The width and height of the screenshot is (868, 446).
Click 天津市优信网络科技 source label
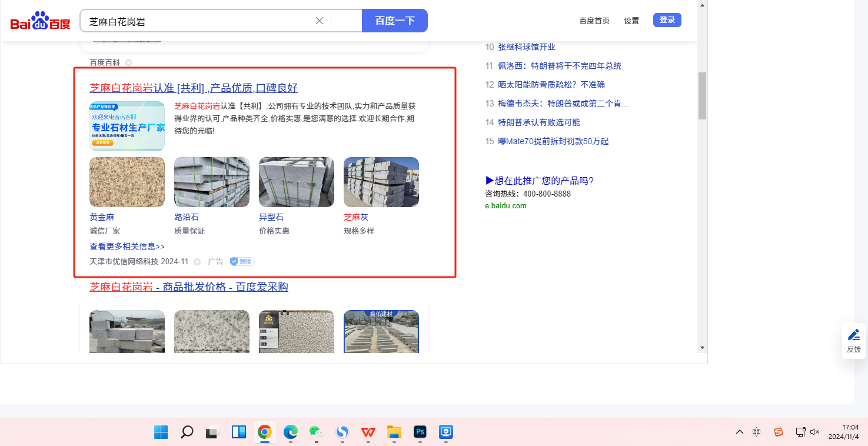pyautogui.click(x=124, y=261)
